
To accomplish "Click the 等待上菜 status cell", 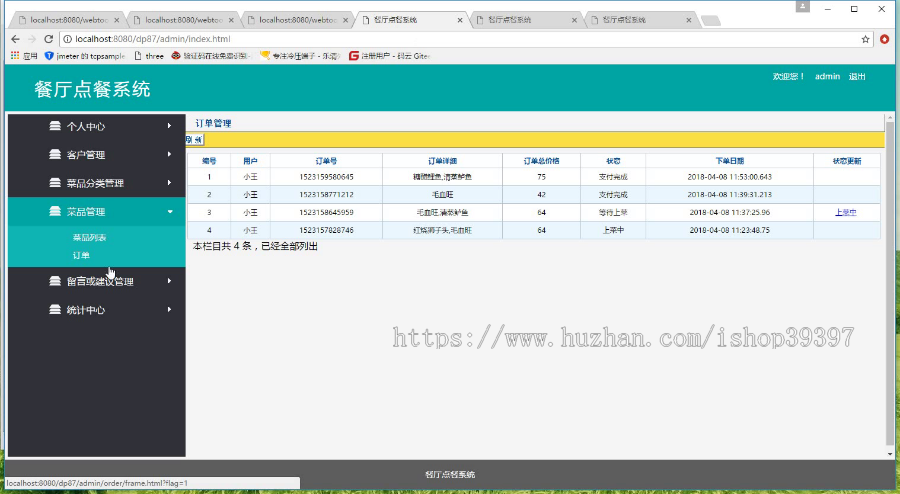I will [x=613, y=212].
